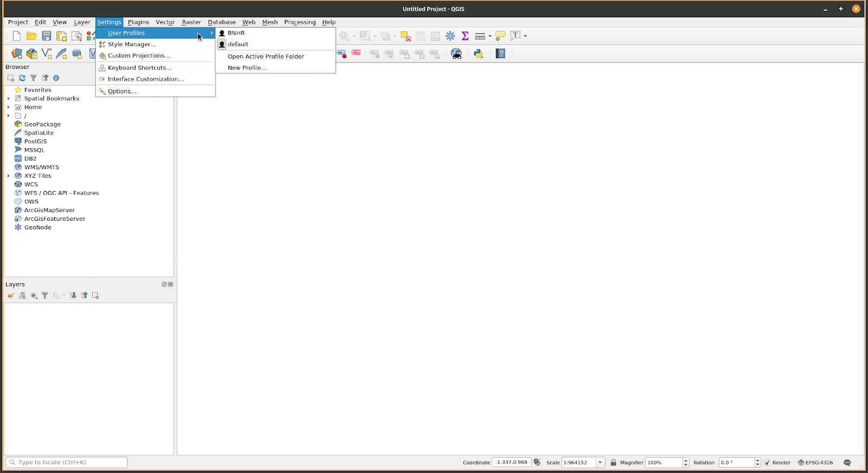
Task: Click the Layers panel filter legend funnel icon
Action: 45,296
